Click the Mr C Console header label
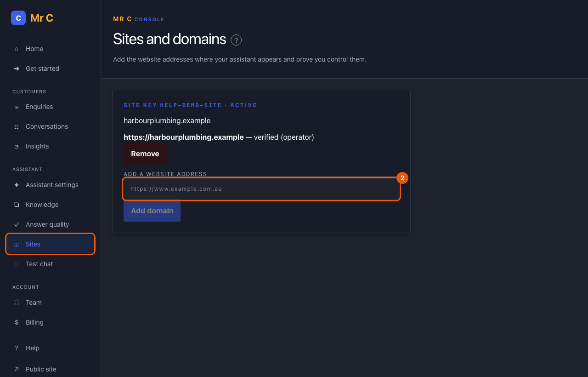 tap(139, 19)
